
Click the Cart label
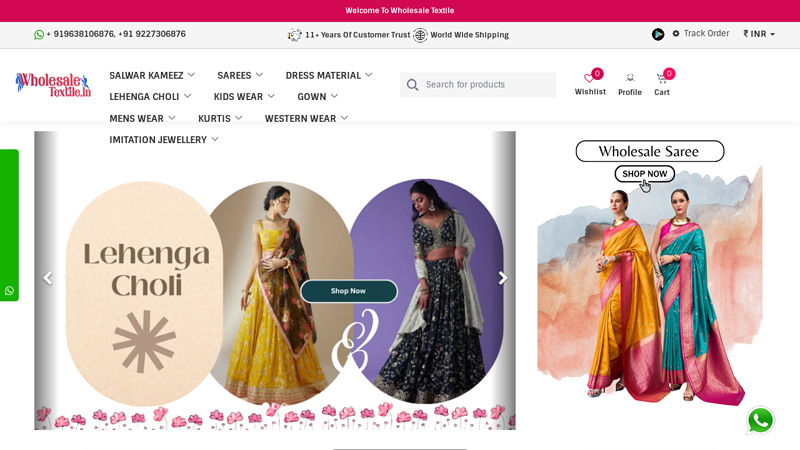click(x=662, y=92)
